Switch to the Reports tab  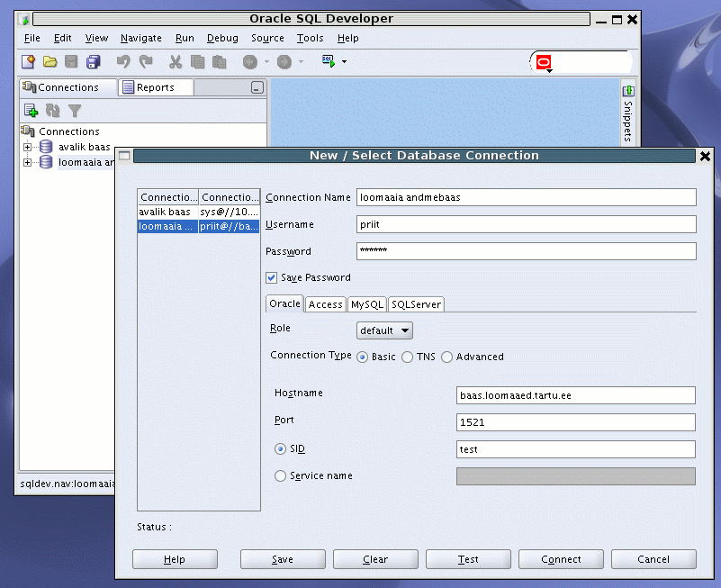[156, 87]
